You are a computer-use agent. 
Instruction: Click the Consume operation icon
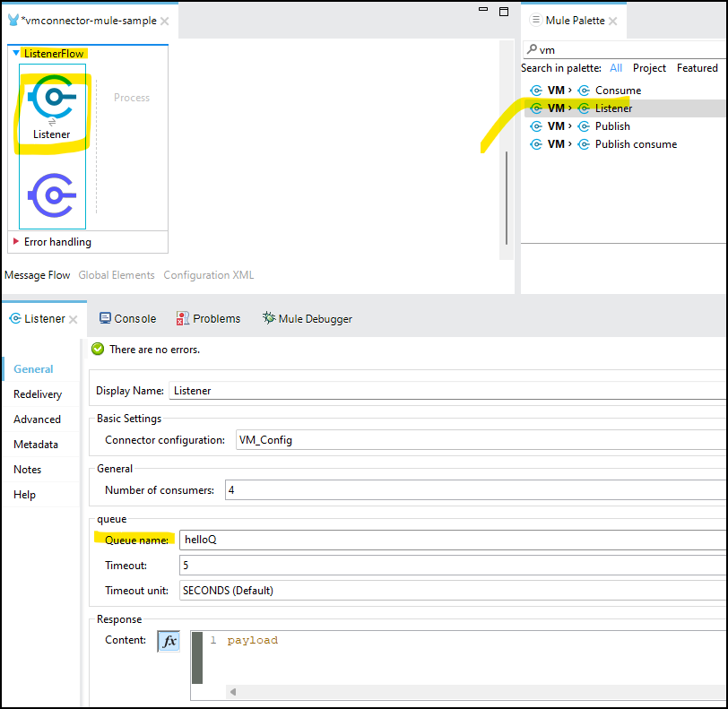click(x=584, y=90)
